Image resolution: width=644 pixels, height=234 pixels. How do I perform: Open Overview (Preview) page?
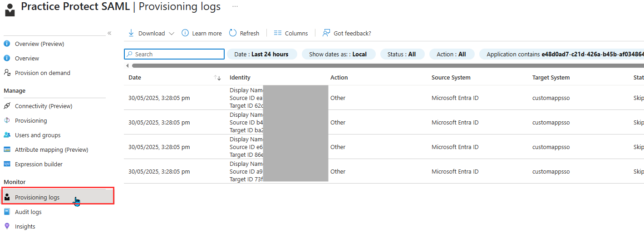(x=39, y=44)
